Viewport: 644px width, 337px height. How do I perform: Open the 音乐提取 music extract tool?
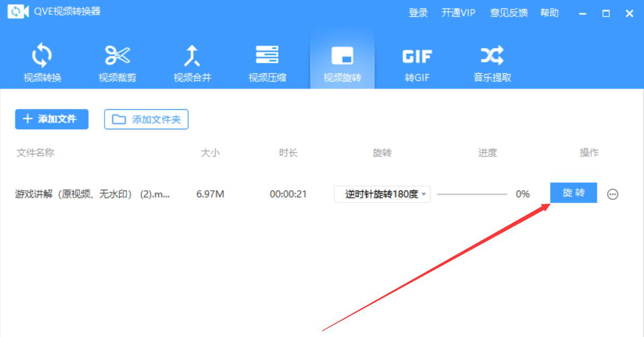click(492, 63)
